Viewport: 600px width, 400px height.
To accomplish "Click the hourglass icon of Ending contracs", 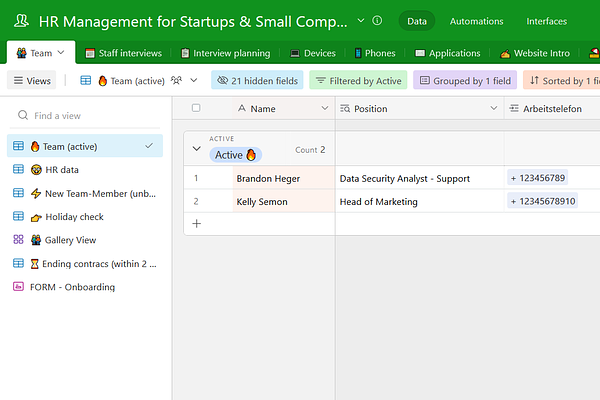I will (34, 264).
